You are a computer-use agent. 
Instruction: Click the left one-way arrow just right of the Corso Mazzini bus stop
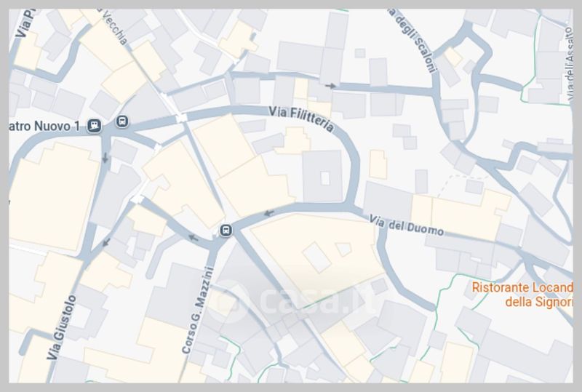tap(268, 213)
